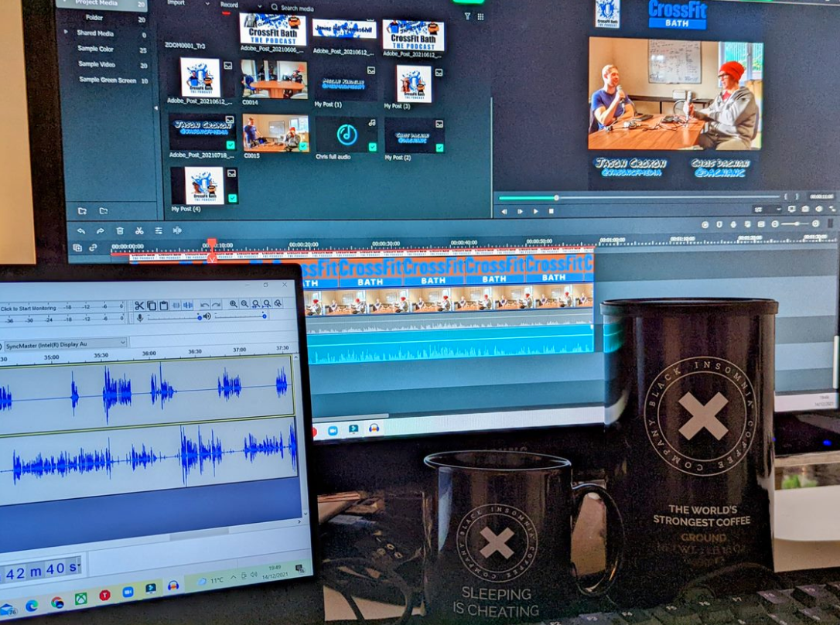
Task: Click the add track manager icon in Filmora
Action: 77,248
